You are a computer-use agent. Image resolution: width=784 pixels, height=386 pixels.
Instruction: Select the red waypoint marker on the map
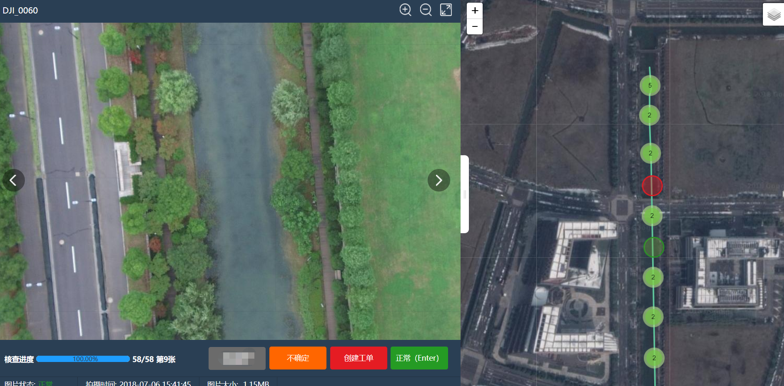652,186
